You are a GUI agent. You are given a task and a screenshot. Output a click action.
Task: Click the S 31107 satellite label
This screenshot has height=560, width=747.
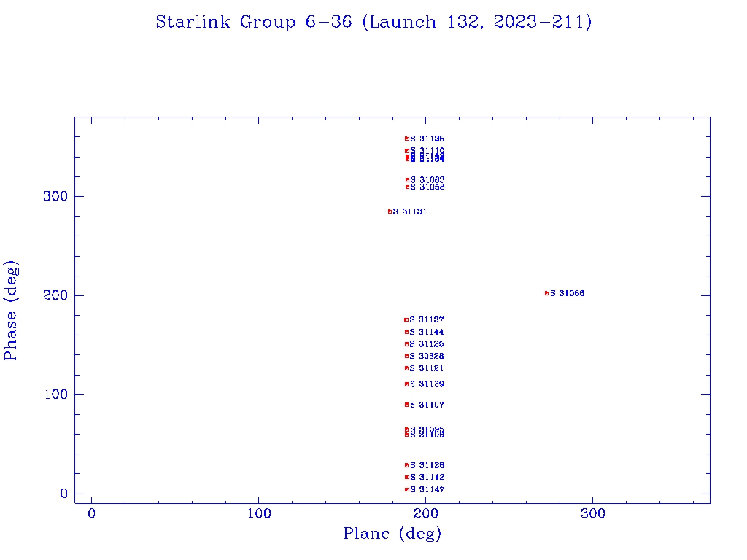click(427, 405)
